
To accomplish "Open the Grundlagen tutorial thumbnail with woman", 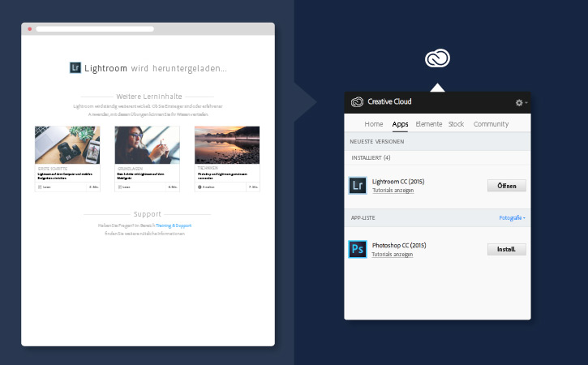I will [x=147, y=145].
